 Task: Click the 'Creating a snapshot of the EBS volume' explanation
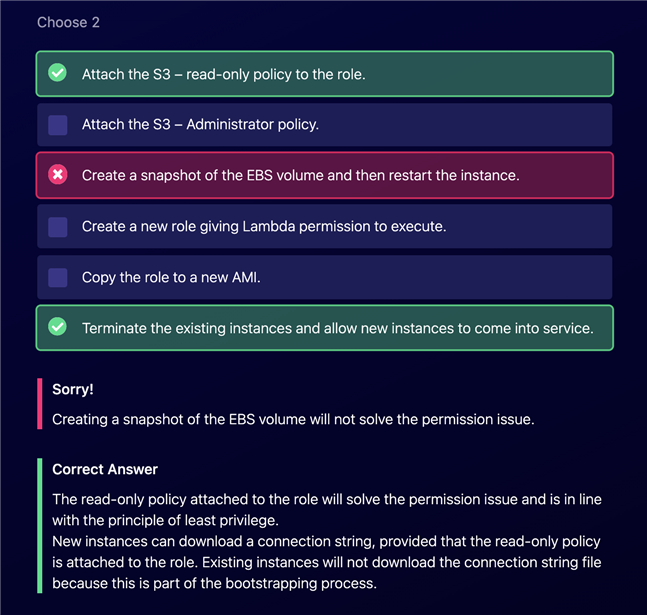(x=293, y=419)
